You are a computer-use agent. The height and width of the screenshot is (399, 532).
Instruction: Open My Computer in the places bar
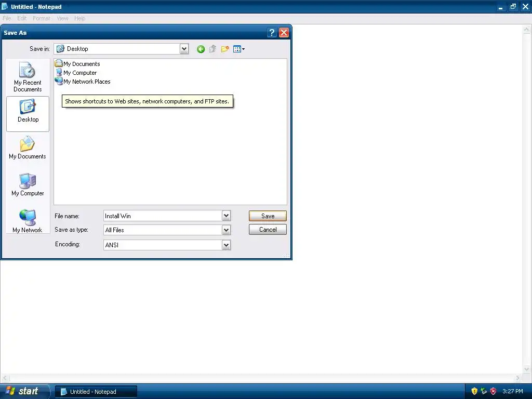(28, 185)
